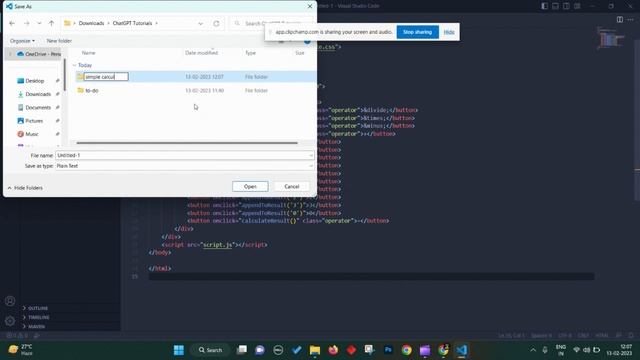Open the weather widget showing 27°C
The image size is (640, 360).
pos(20,350)
